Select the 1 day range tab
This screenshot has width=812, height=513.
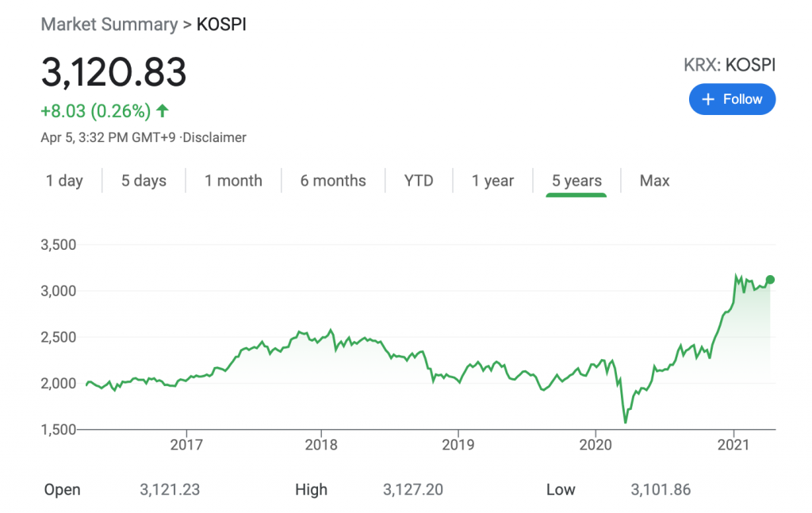pyautogui.click(x=64, y=181)
